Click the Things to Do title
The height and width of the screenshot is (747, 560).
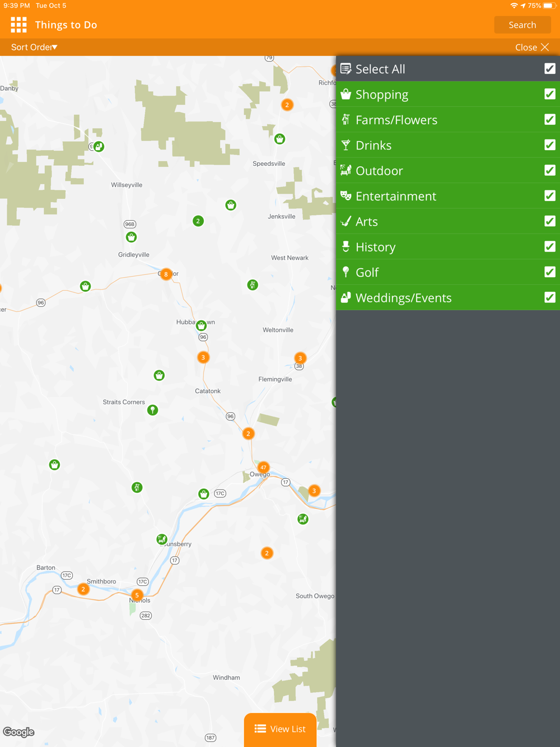pyautogui.click(x=66, y=25)
